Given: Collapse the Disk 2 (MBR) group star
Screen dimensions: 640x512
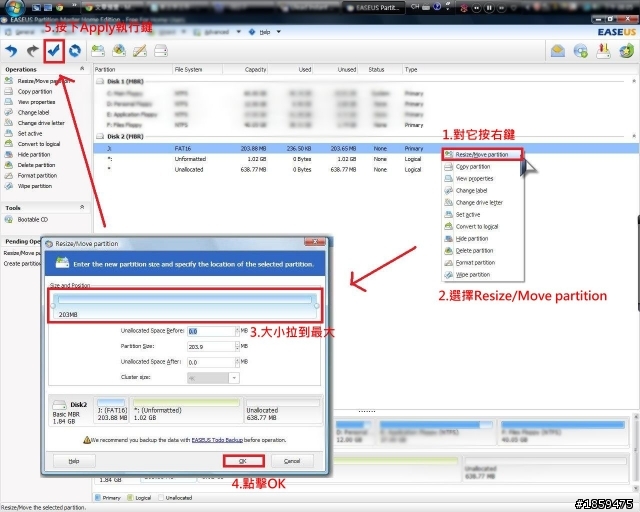Looking at the screenshot, I should (x=634, y=136).
